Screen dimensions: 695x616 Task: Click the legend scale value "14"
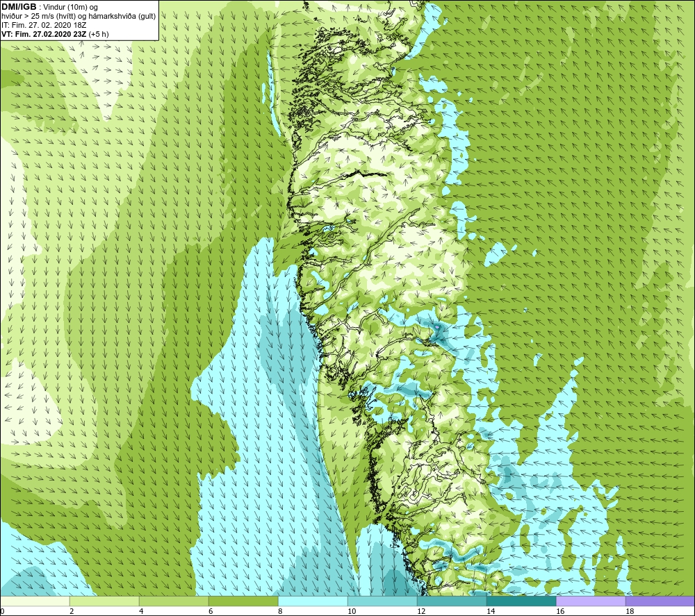[x=491, y=611]
